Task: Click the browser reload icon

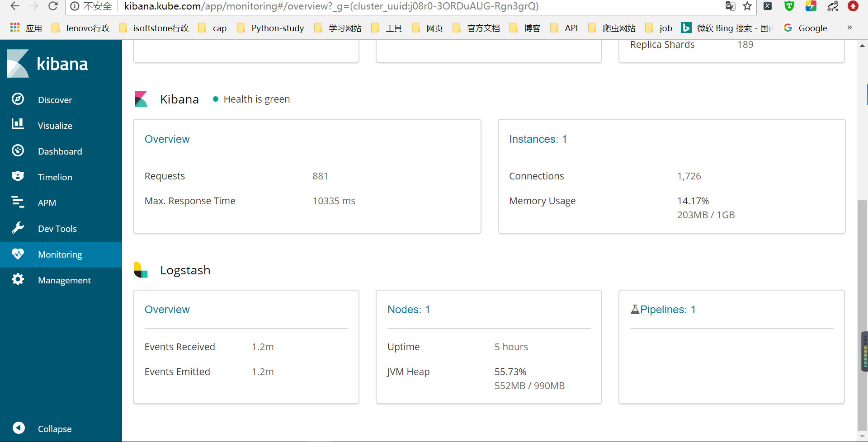Action: pyautogui.click(x=53, y=6)
